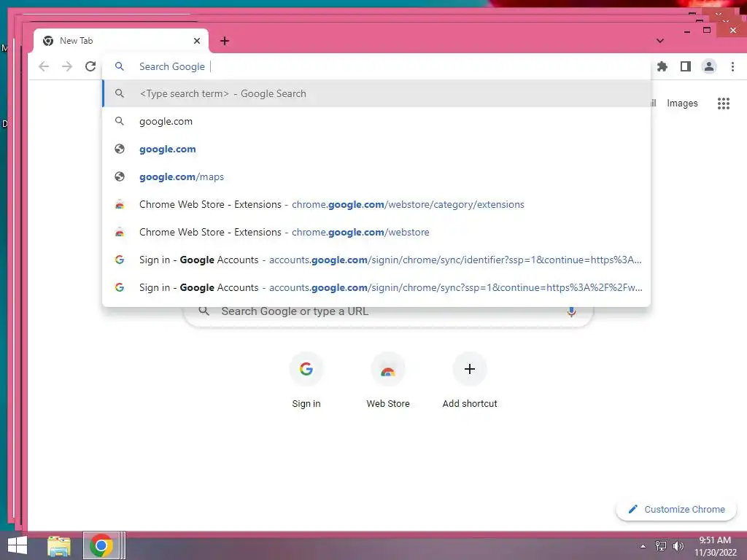
Task: Click the Customize Chrome button
Action: pos(676,510)
